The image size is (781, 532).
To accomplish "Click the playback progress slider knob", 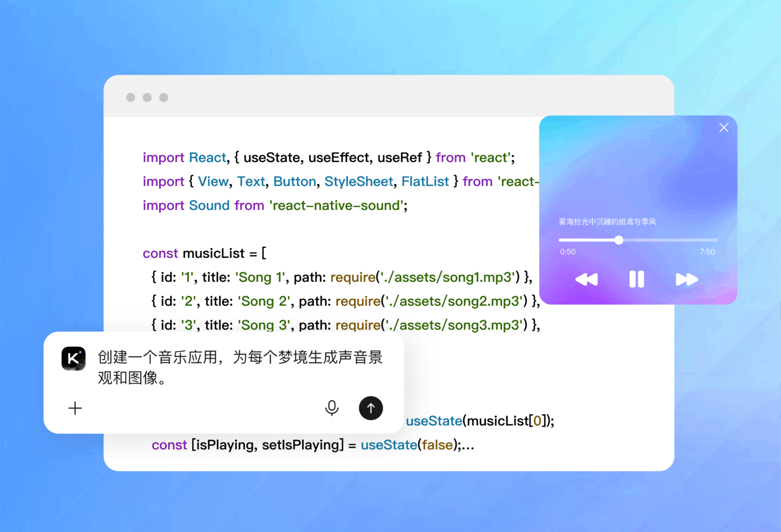I will pos(619,240).
